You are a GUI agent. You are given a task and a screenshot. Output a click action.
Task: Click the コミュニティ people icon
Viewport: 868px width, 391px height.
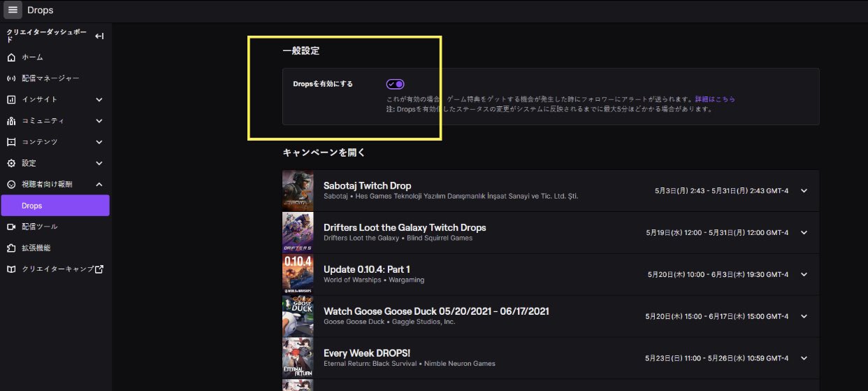[11, 121]
